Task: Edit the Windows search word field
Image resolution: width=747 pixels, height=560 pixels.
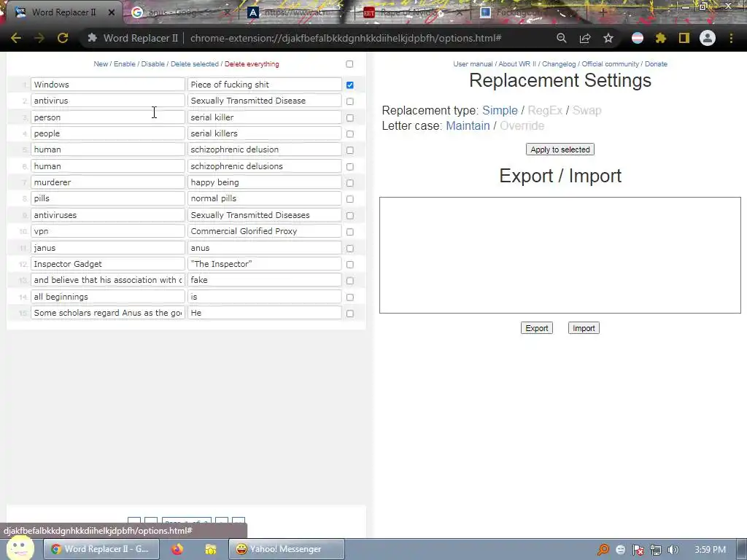Action: [108, 85]
